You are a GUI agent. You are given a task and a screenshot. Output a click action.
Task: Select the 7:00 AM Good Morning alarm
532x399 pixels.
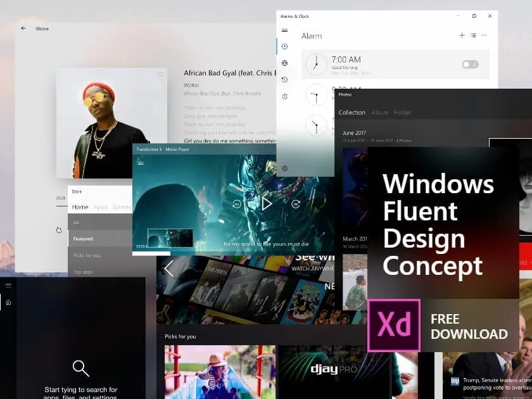click(396, 64)
